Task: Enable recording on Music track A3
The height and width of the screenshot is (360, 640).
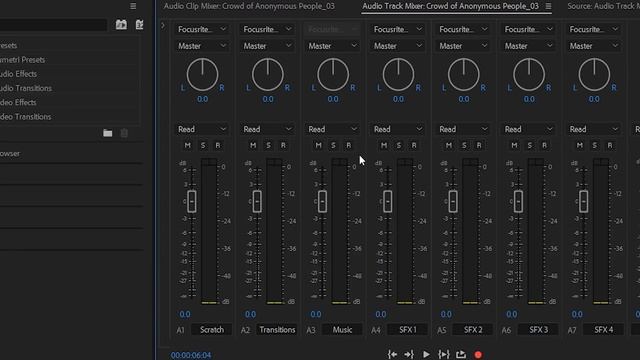Action: 349,145
